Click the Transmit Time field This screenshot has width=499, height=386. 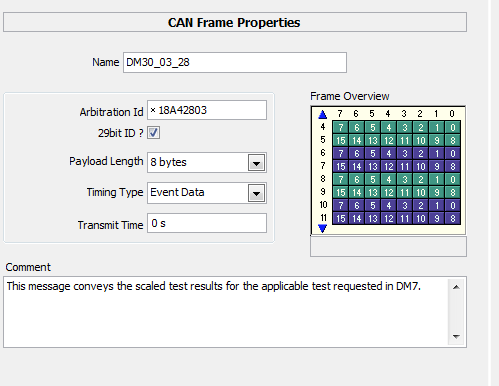click(207, 223)
